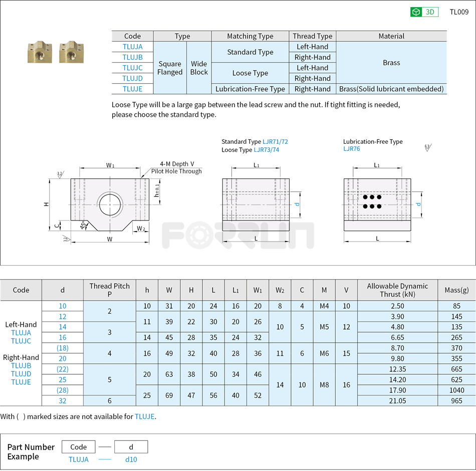The height and width of the screenshot is (471, 476).
Task: Click the TLUJA part number example
Action: coord(78,460)
